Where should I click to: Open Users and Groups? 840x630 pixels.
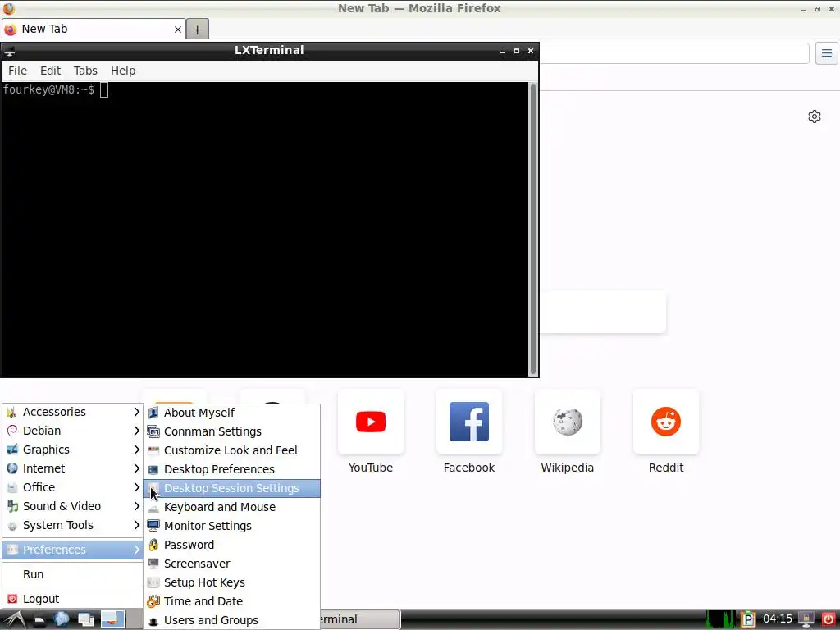pyautogui.click(x=232, y=620)
